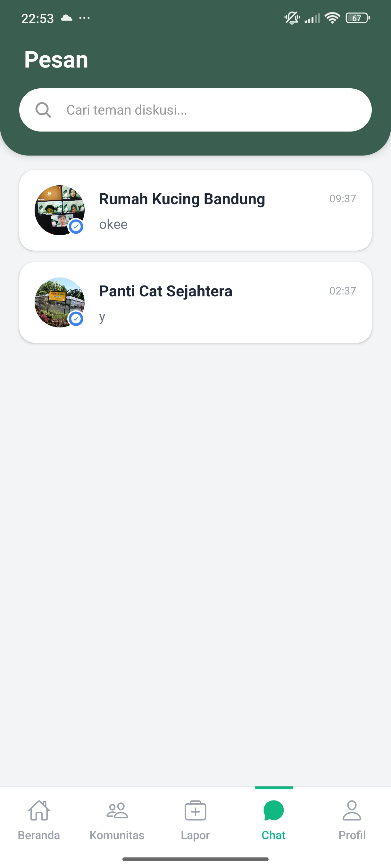Tap the search magnifier icon
Image resolution: width=391 pixels, height=868 pixels.
(43, 110)
